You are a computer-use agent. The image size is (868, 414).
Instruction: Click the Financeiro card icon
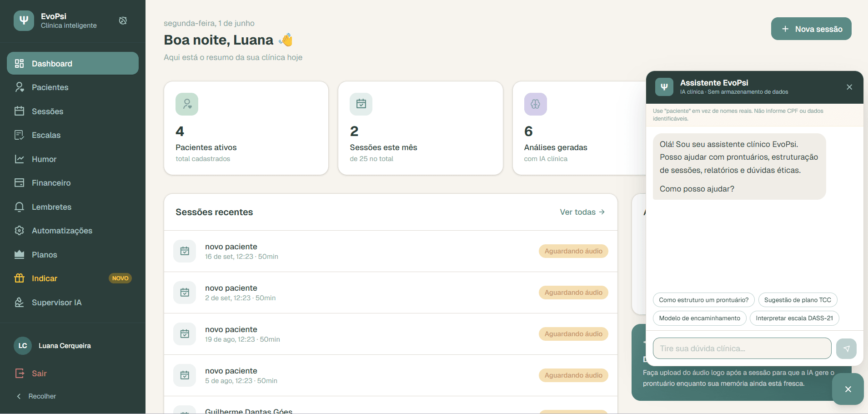19,183
